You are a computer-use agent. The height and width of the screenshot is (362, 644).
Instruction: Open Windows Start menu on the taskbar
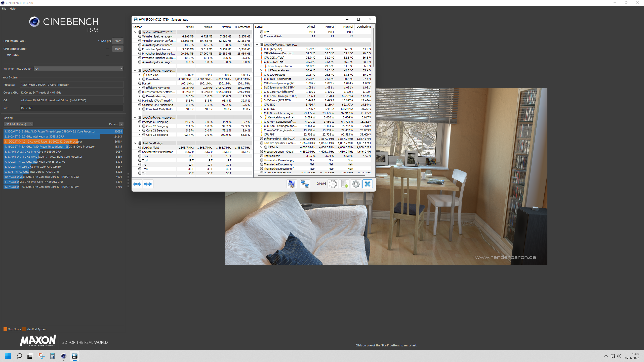point(8,356)
